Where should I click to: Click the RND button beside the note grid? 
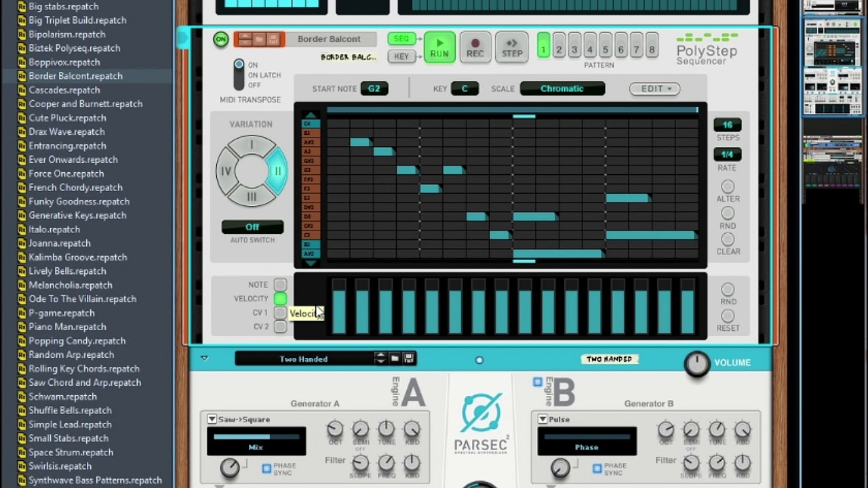728,213
